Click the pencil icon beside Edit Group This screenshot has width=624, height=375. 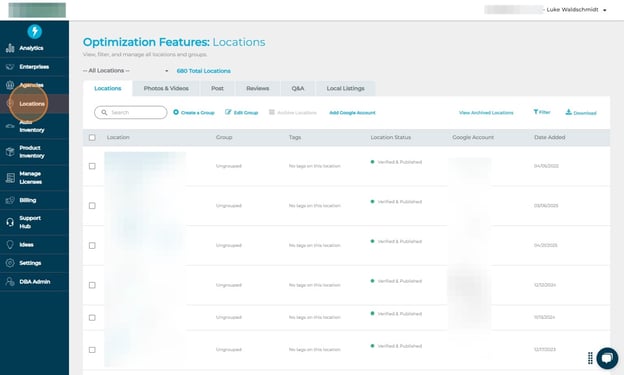[x=228, y=112]
